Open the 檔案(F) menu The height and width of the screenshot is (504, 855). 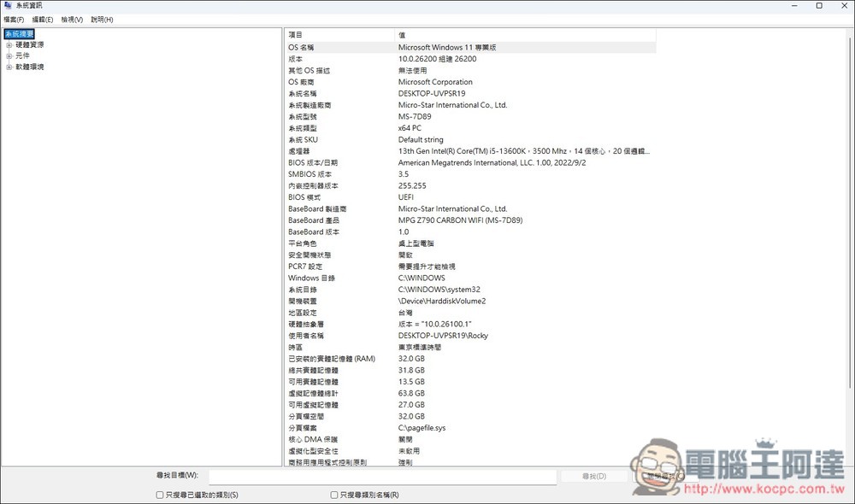click(x=14, y=20)
